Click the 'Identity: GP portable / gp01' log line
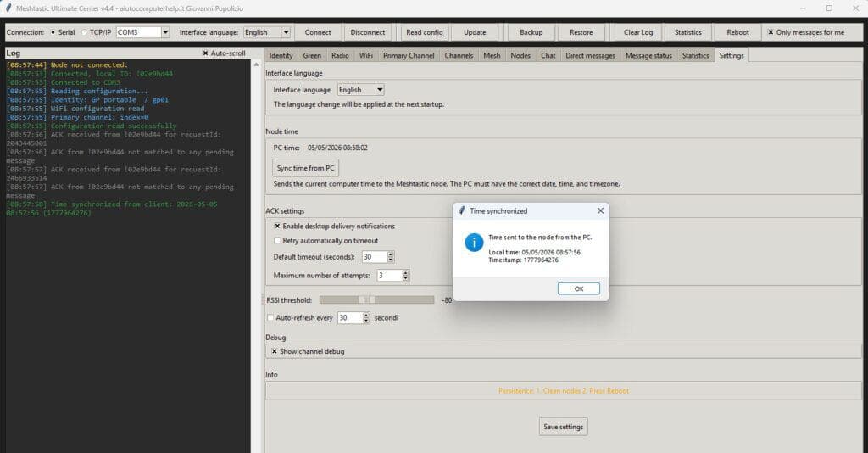Viewport: 868px width, 453px height. point(87,100)
